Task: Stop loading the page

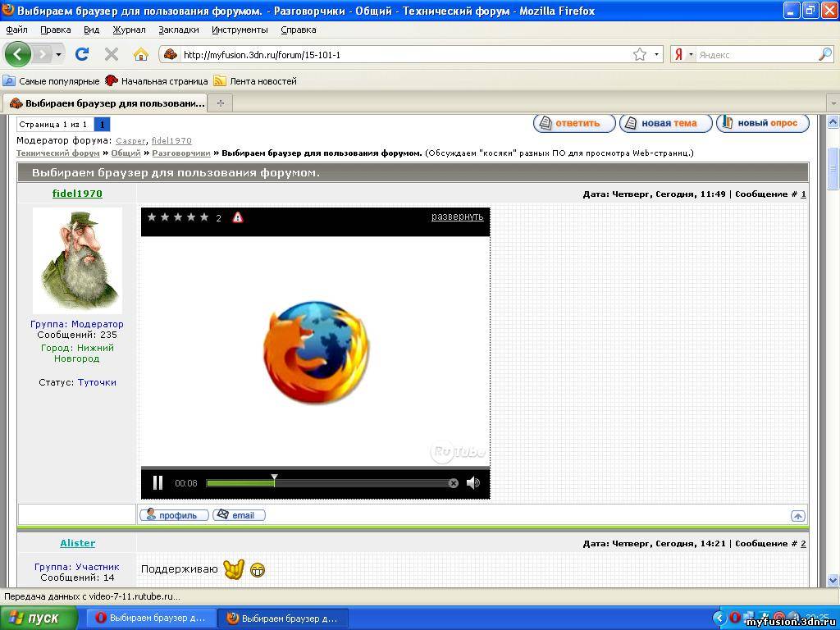Action: (x=112, y=54)
